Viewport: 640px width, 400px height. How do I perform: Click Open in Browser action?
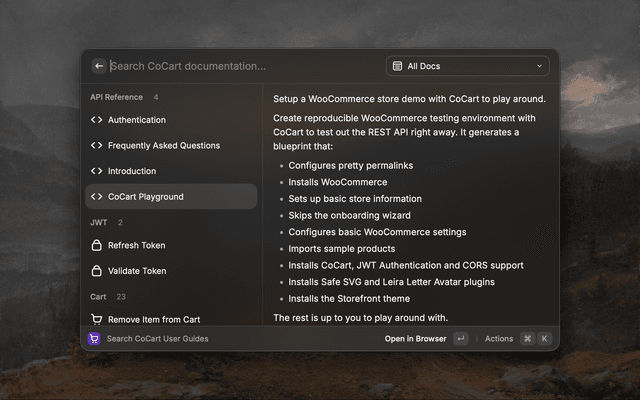point(416,339)
